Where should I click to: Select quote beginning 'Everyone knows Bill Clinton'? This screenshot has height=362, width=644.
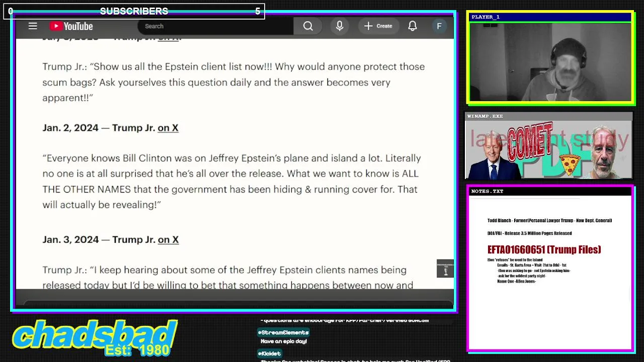[x=231, y=182]
